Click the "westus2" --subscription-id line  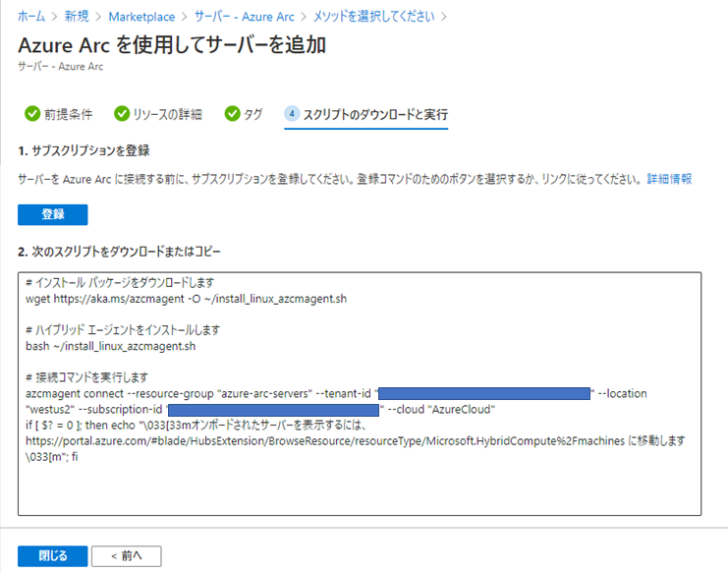pos(260,409)
